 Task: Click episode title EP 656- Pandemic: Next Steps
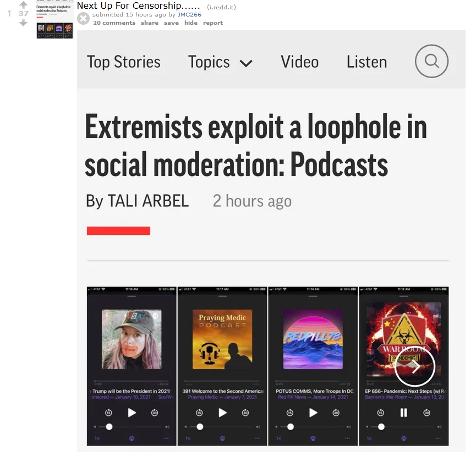click(x=405, y=391)
